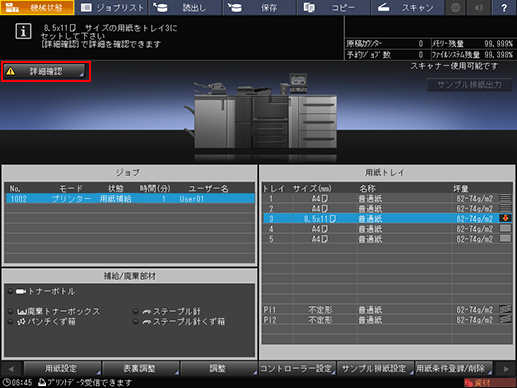517x388 pixels.
Task: Switch to the スキャン tab
Action: tap(408, 7)
